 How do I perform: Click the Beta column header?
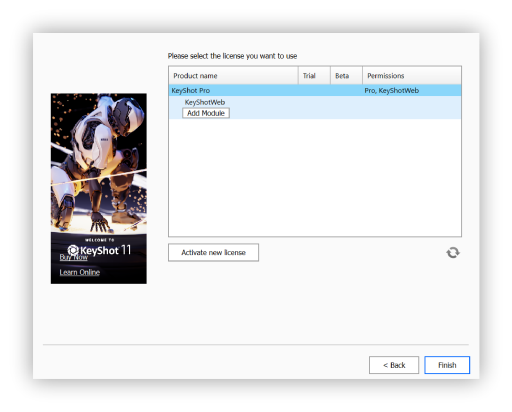tap(346, 76)
